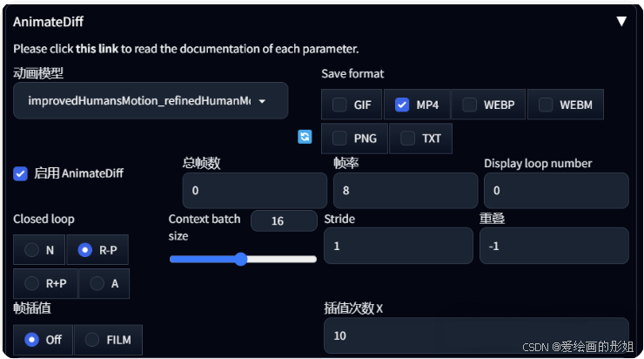Enable WEBM save format checkbox
644x359 pixels.
pos(546,105)
